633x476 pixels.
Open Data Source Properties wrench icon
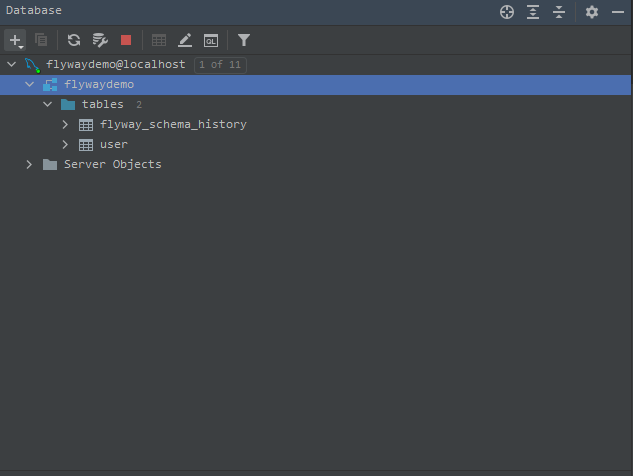click(100, 40)
